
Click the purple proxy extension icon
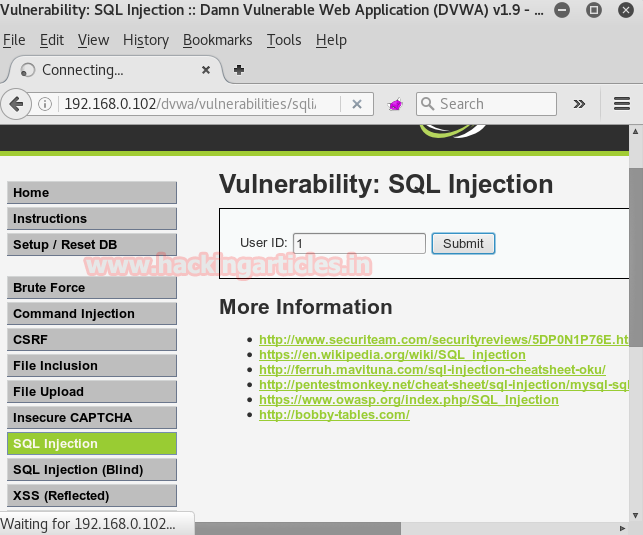tap(395, 105)
